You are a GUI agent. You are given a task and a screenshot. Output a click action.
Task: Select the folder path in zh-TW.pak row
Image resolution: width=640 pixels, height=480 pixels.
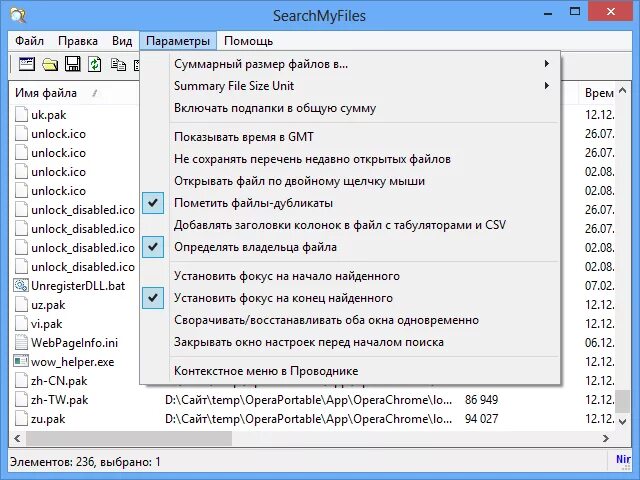coord(309,400)
